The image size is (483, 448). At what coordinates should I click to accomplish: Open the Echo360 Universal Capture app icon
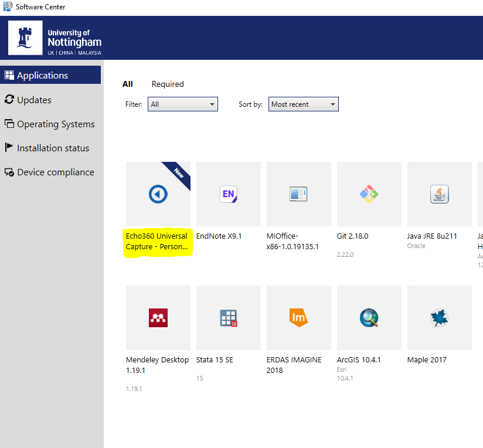tap(158, 194)
